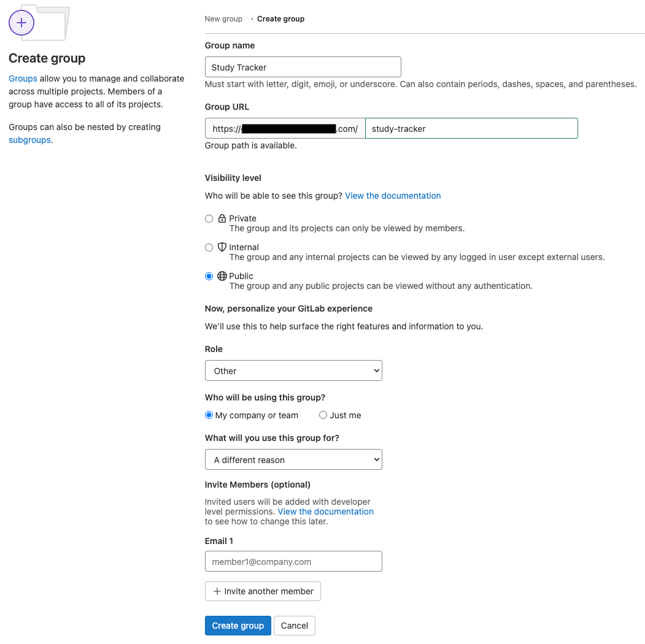Select Private visibility radio button
This screenshot has height=644, width=645.
click(209, 218)
